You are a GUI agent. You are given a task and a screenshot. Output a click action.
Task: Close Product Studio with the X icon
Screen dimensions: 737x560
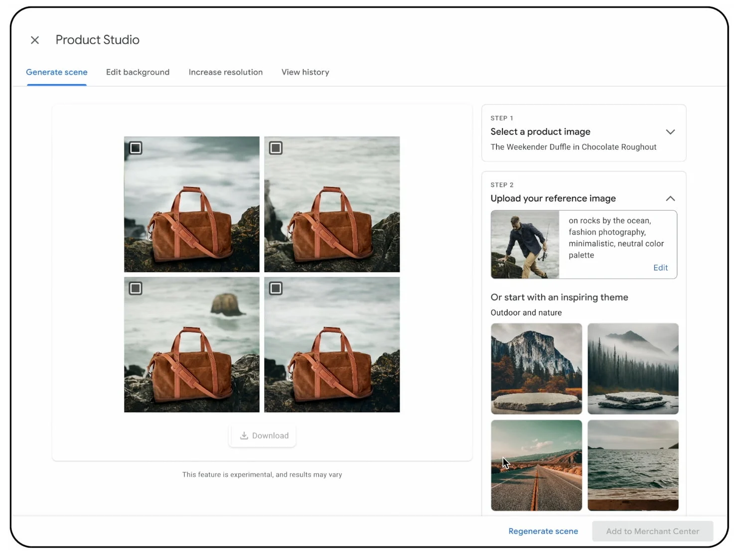tap(35, 40)
